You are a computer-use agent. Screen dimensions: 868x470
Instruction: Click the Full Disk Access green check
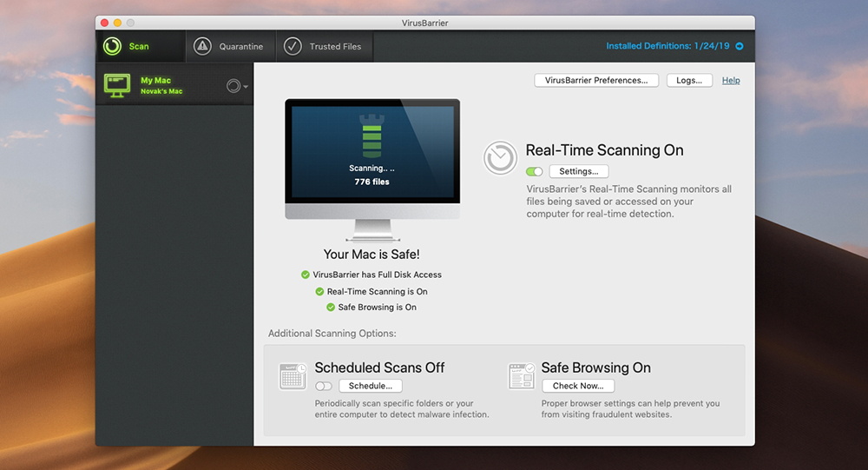[305, 275]
